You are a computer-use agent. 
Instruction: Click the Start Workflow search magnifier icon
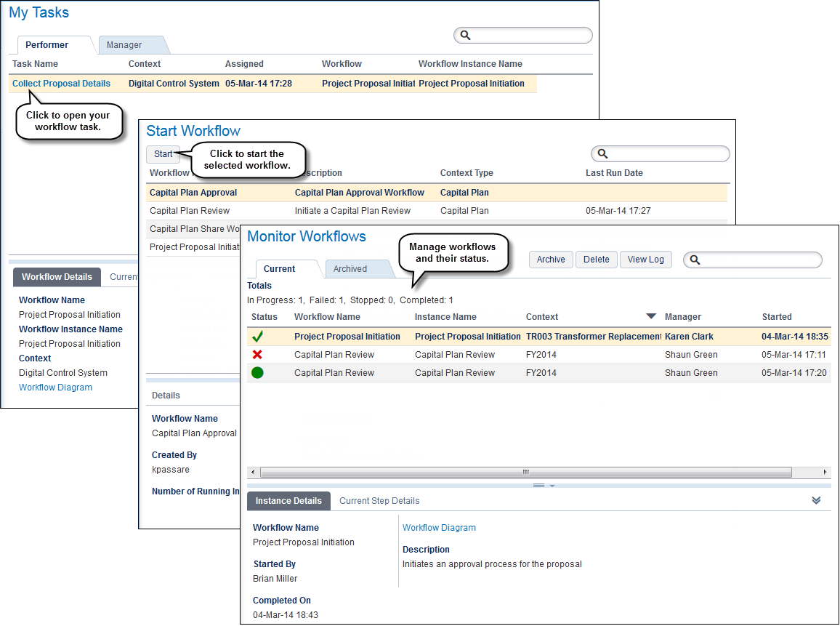[x=602, y=154]
